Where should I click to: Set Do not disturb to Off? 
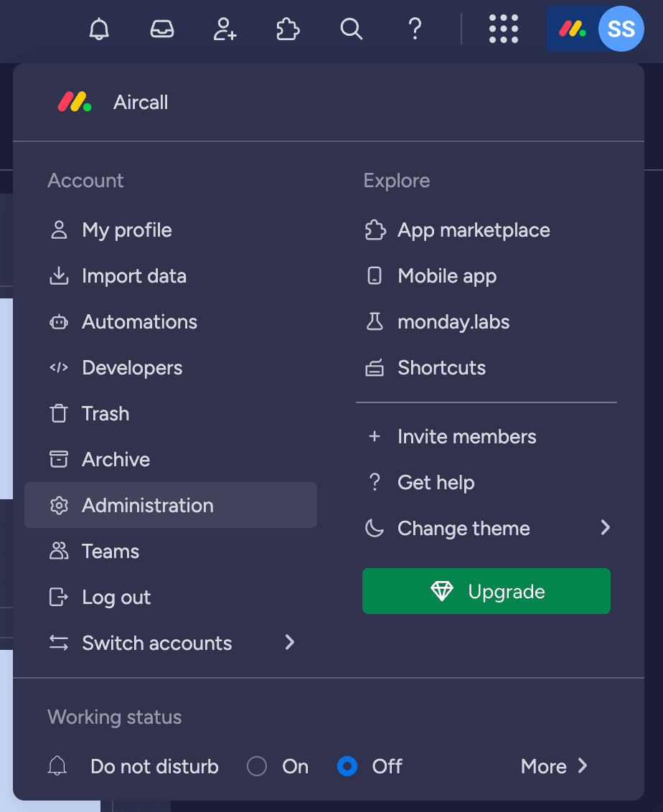coord(347,767)
